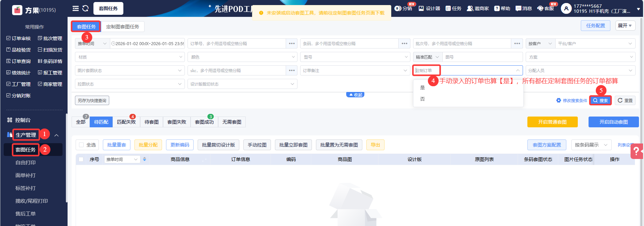Image resolution: width=644 pixels, height=226 pixels.
Task: Click the order number ellipsis button
Action: coord(292,43)
